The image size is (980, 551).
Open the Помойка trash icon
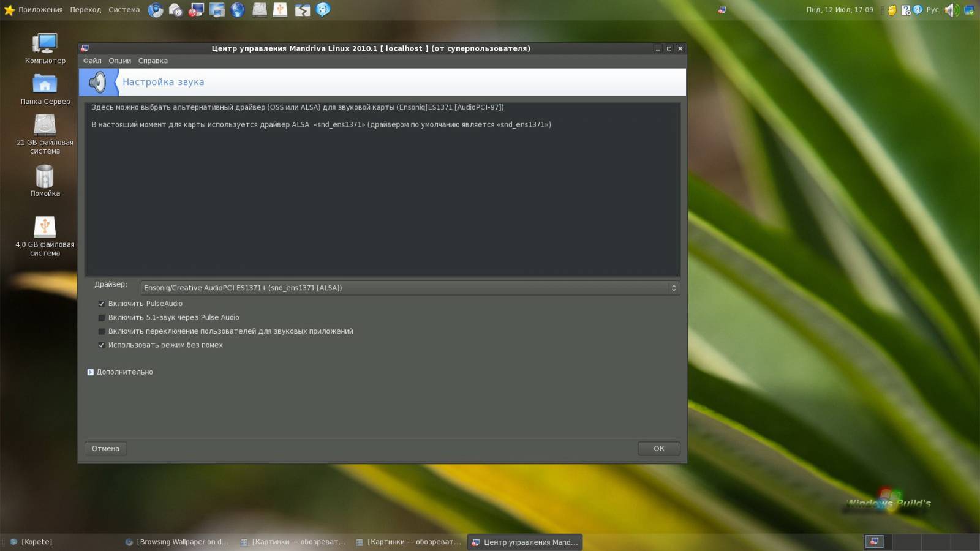tap(45, 181)
